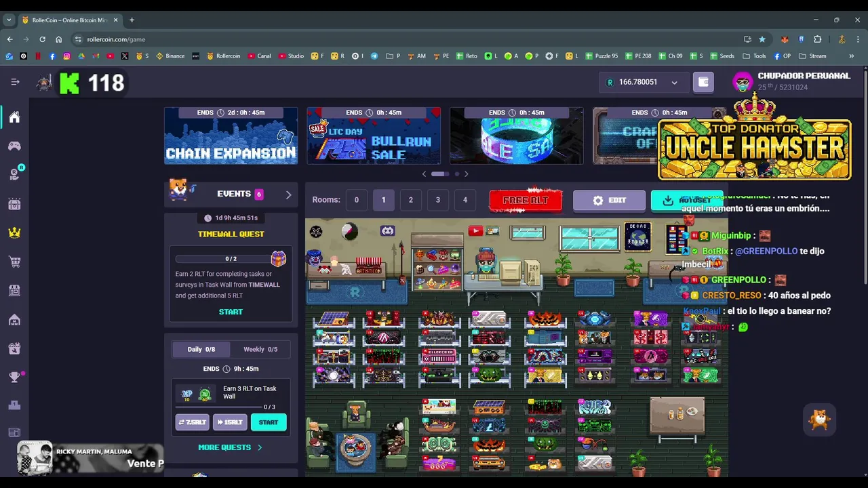Click the Timewall quest gift box reward
Viewport: 868px width, 488px height.
click(x=278, y=258)
